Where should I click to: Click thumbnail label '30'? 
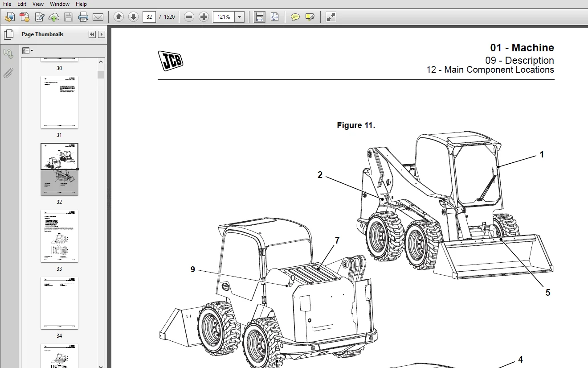tap(59, 68)
